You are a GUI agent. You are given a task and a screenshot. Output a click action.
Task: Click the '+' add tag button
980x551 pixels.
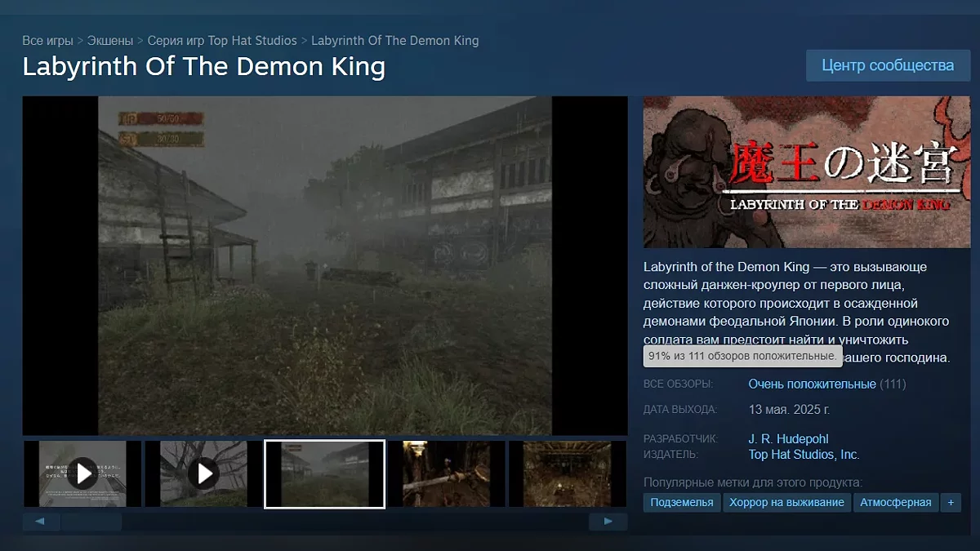951,503
